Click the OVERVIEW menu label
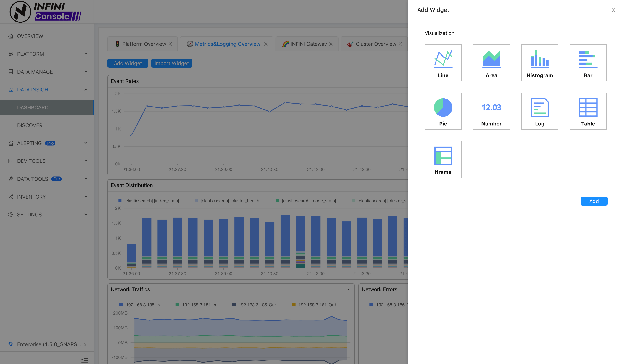This screenshot has width=622, height=364. (x=30, y=36)
